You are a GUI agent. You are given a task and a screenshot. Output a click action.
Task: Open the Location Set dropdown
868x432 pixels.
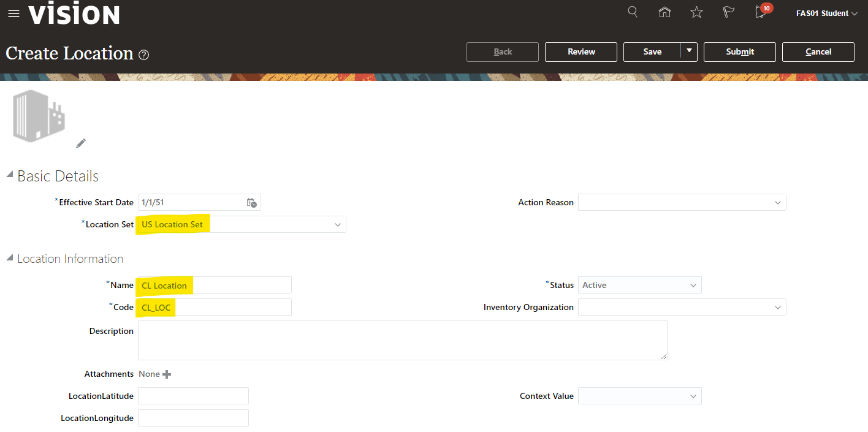337,225
